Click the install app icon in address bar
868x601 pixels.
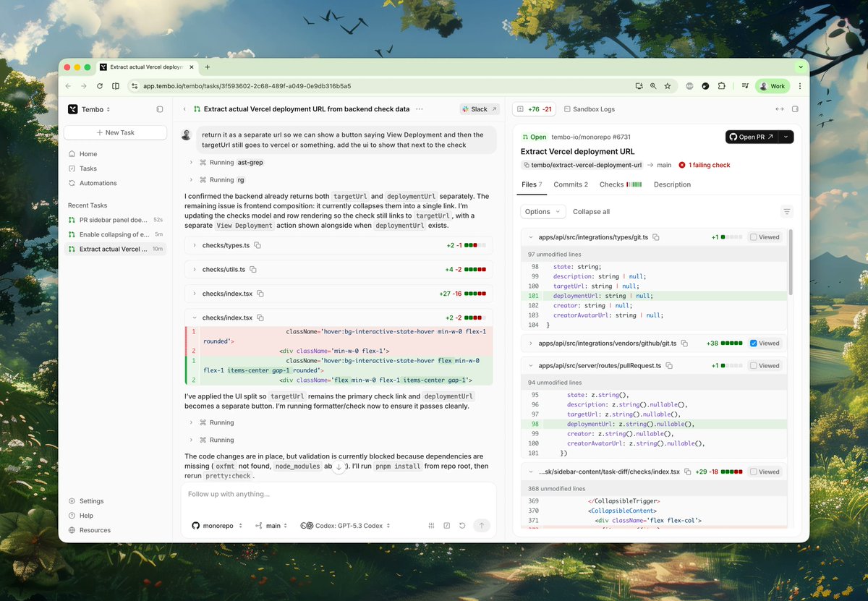[639, 85]
